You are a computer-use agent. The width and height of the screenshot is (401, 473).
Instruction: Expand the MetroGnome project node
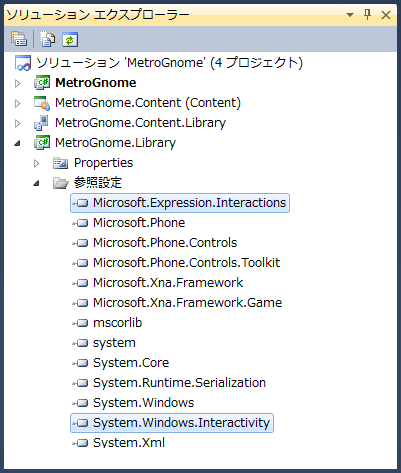click(18, 83)
